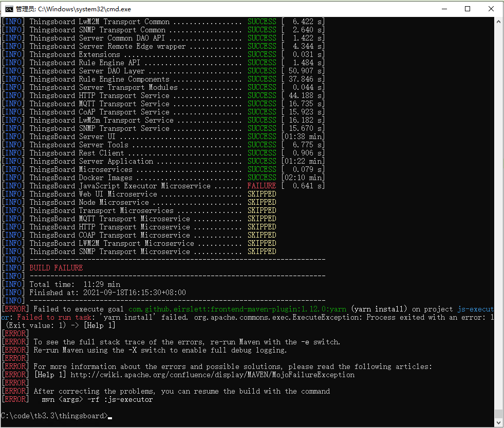Click the MojoFailureException help URL
The width and height of the screenshot is (504, 428).
coord(213,375)
